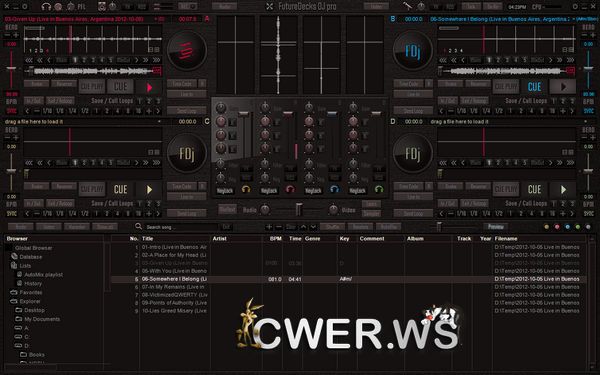Select 1/4 loop length on deck A
Viewport: 600px width, 375px height.
(72, 111)
